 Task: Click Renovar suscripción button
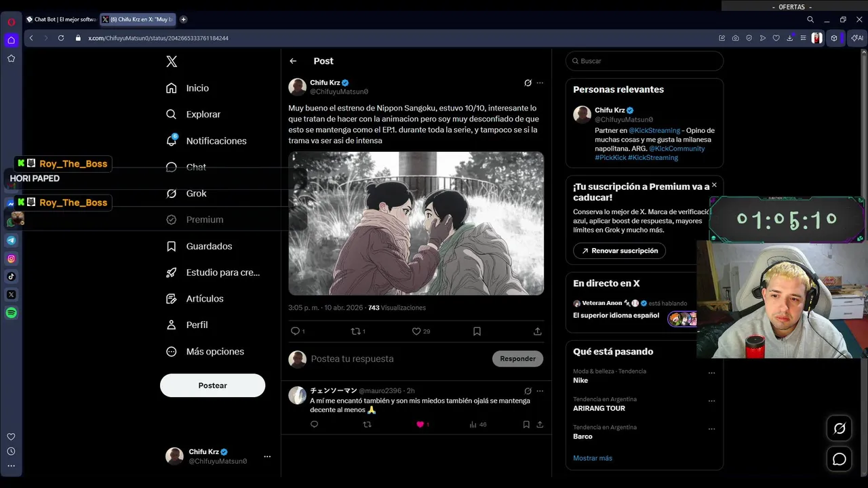pos(619,251)
